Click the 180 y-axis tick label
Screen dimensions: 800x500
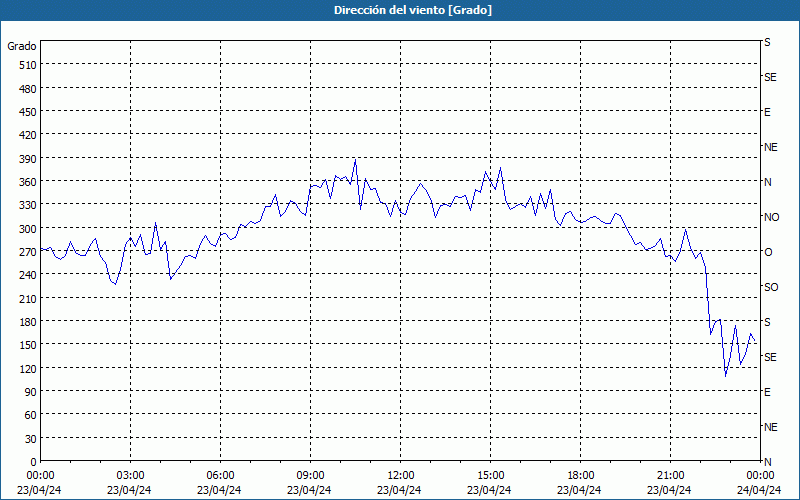tap(28, 322)
